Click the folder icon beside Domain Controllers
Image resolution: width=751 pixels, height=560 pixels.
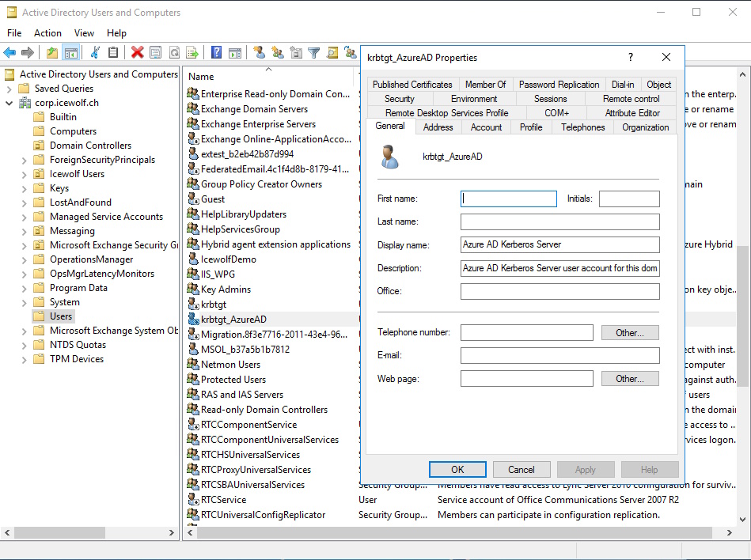39,145
